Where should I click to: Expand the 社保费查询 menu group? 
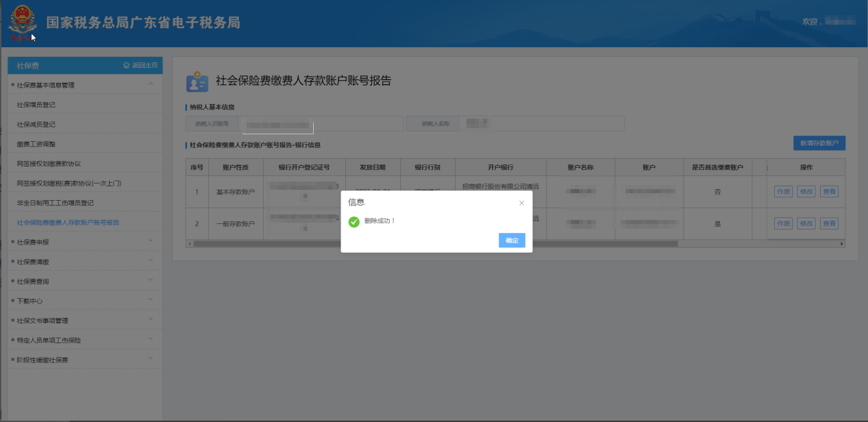point(151,281)
